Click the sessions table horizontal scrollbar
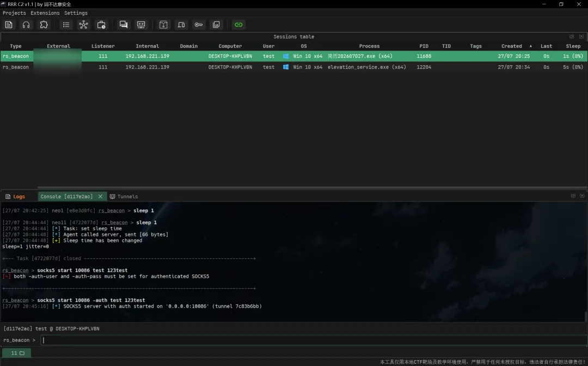 point(311,187)
